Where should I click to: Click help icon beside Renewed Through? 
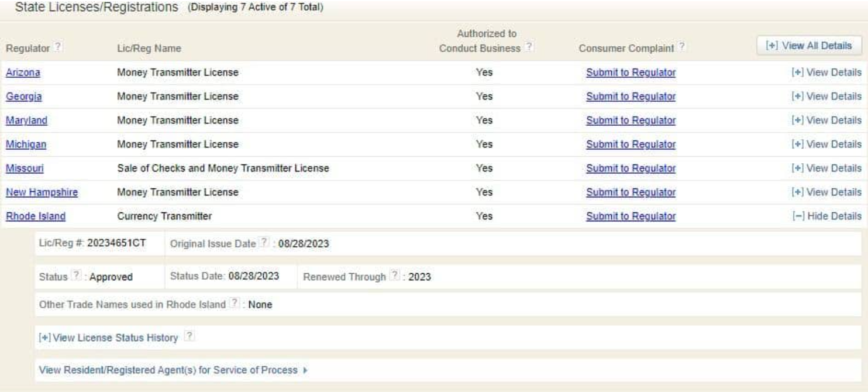pos(394,277)
